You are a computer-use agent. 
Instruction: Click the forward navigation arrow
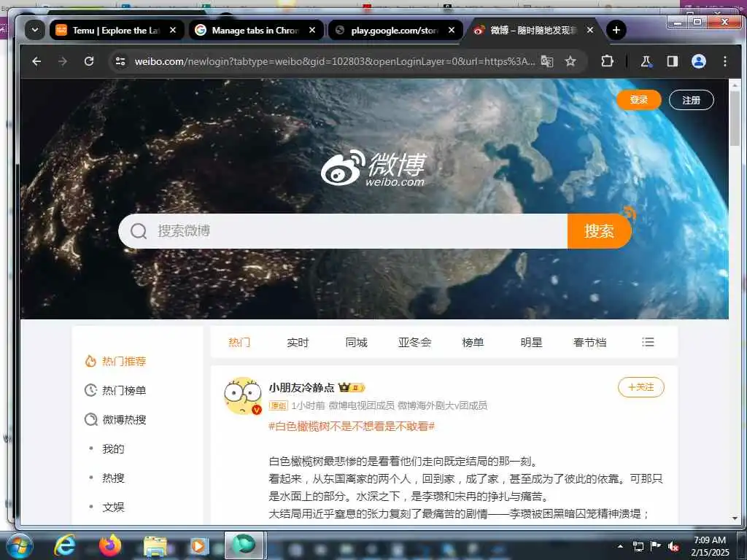point(63,61)
